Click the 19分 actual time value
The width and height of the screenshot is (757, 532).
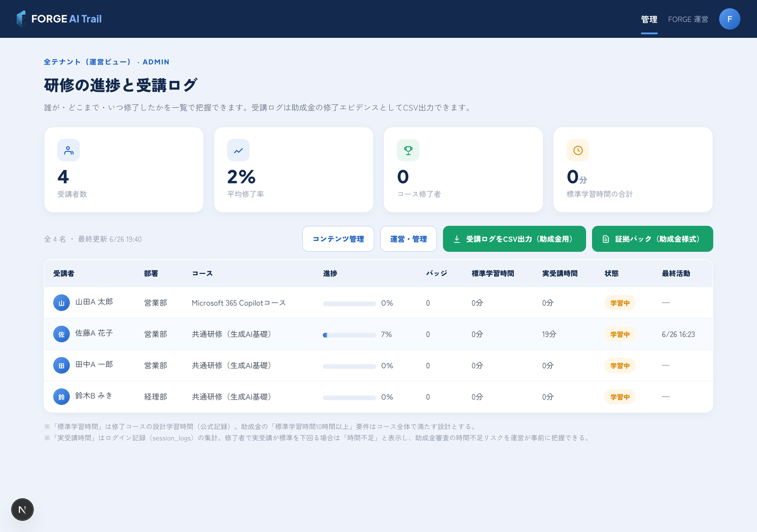coord(549,334)
